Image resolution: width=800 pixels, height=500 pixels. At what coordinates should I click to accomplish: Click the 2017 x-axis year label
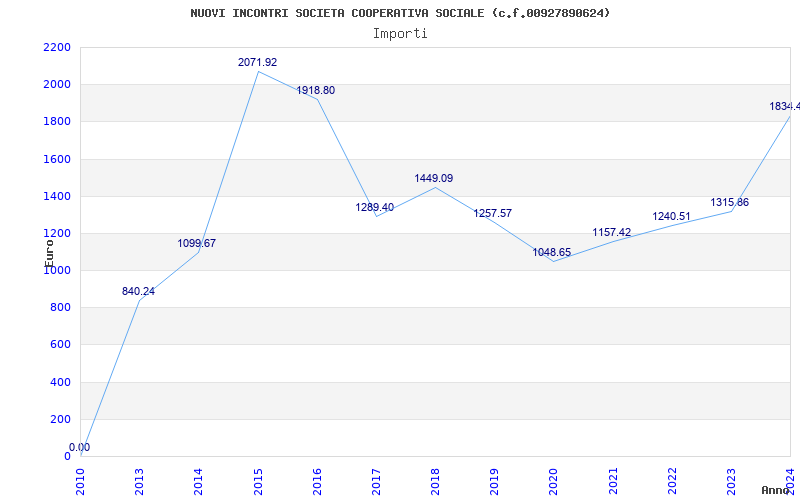click(x=377, y=481)
